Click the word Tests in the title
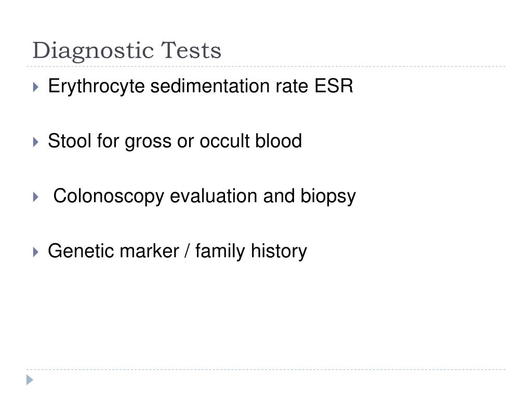 [191, 50]
